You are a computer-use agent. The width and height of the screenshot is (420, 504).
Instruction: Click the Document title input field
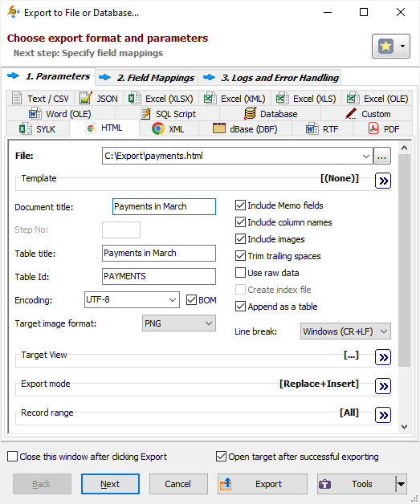pyautogui.click(x=164, y=206)
